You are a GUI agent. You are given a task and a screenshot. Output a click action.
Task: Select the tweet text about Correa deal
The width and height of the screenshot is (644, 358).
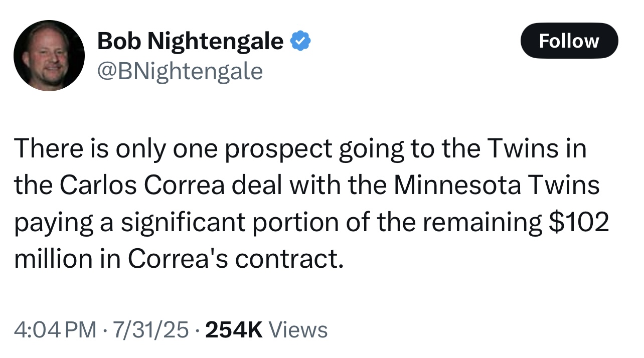pyautogui.click(x=311, y=204)
